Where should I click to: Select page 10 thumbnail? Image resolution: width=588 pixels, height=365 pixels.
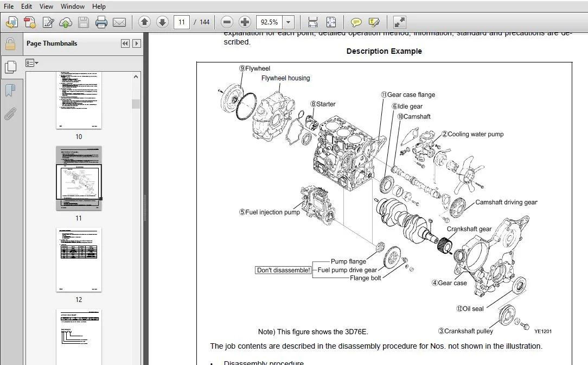click(79, 100)
